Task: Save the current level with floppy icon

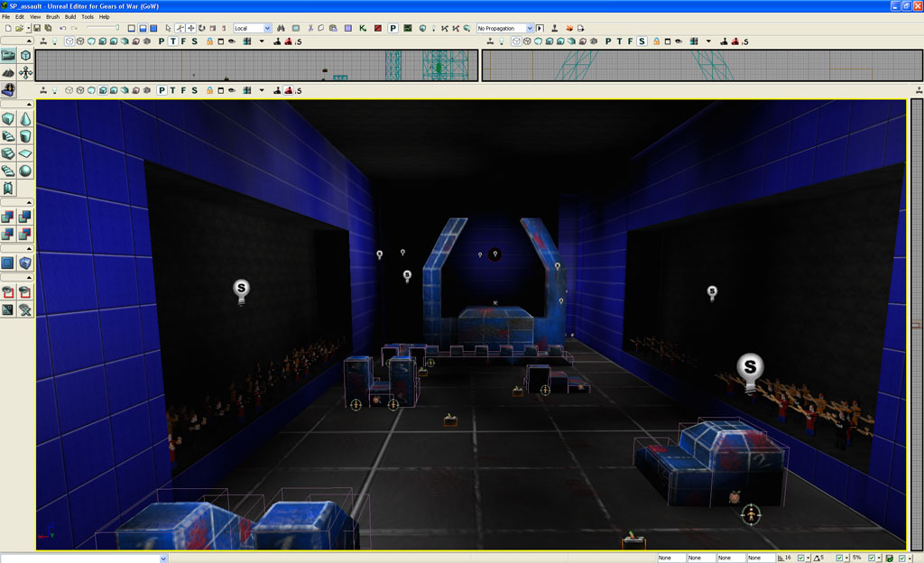Action: point(37,28)
